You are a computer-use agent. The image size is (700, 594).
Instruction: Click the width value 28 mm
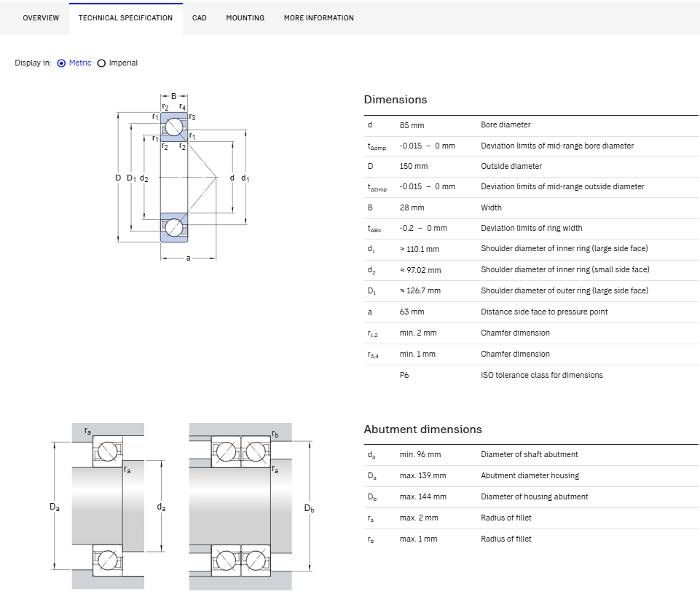pos(412,208)
